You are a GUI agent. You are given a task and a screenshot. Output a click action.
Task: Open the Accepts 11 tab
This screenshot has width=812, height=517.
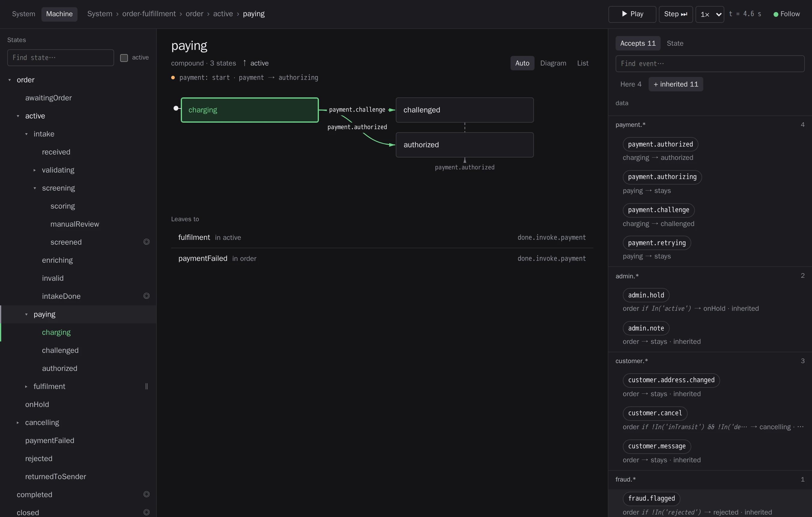coord(638,43)
